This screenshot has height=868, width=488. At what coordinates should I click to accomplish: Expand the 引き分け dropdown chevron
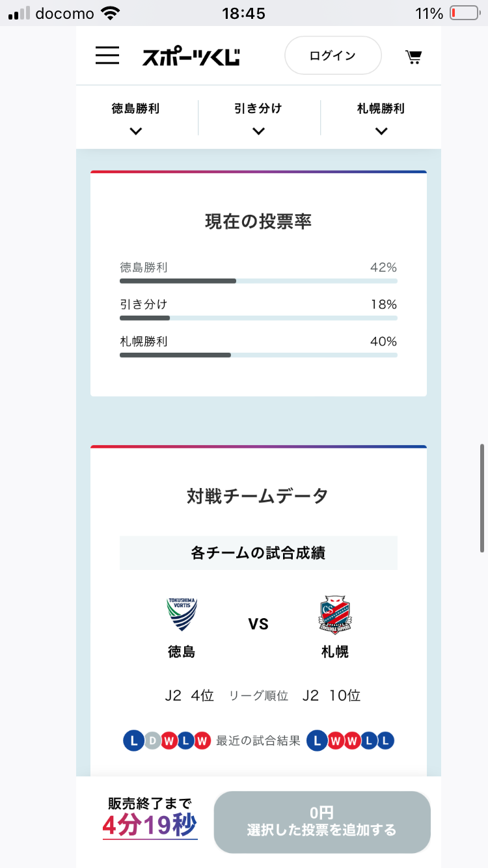coord(258,131)
